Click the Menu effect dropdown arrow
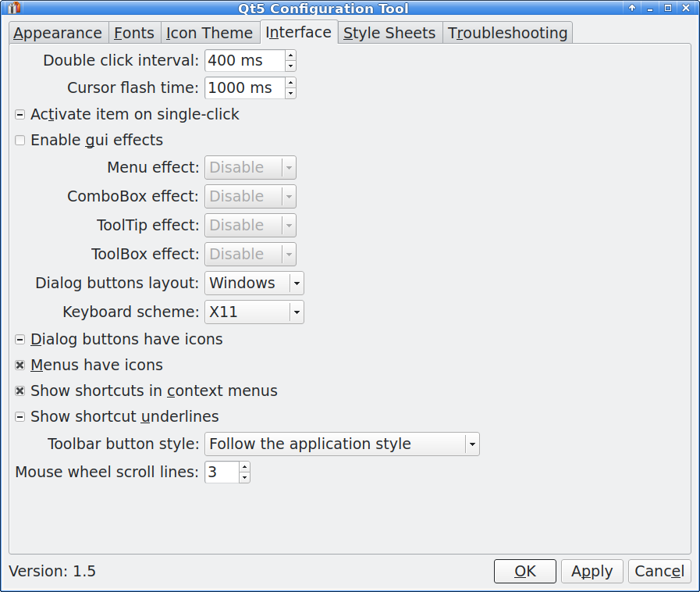Viewport: 700px width, 592px height. (289, 167)
